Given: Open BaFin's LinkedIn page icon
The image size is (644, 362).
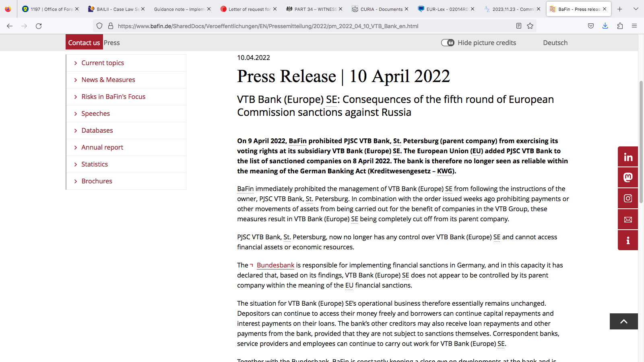Looking at the screenshot, I should (x=628, y=157).
